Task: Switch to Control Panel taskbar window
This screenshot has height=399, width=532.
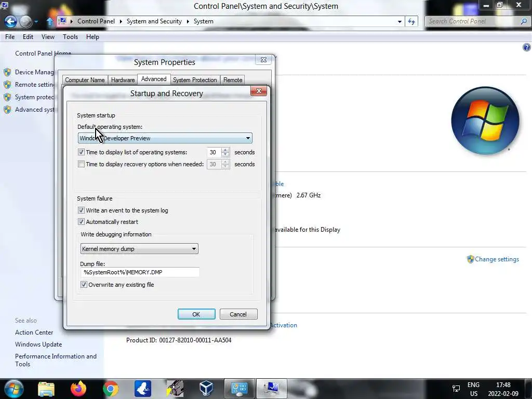Action: coord(239,389)
